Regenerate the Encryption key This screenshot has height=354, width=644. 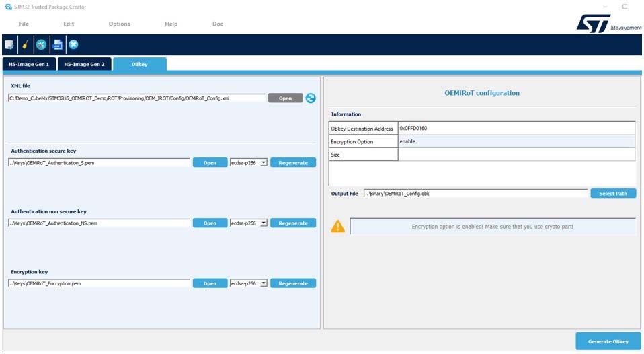click(293, 283)
